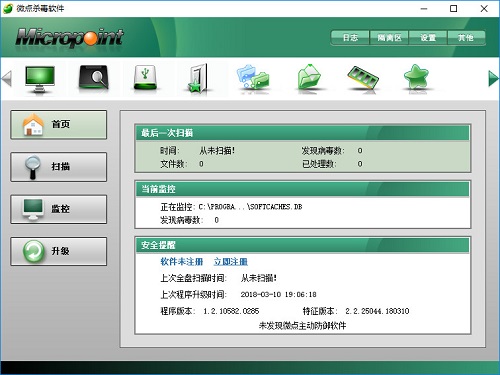Screen dimensions: 500x375
Task: Show more toolbar icons with right arrow
Action: point(493,79)
